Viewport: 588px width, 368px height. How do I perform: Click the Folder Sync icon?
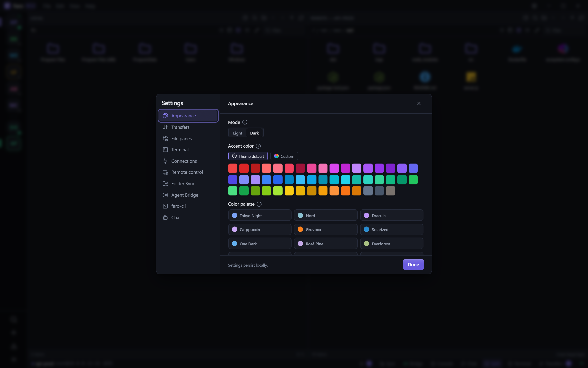click(165, 184)
